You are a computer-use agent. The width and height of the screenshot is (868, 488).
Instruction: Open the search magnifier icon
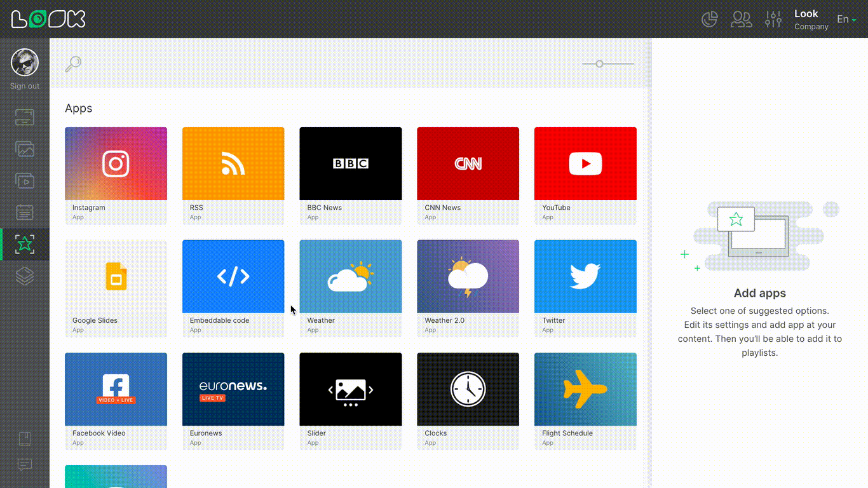coord(73,64)
